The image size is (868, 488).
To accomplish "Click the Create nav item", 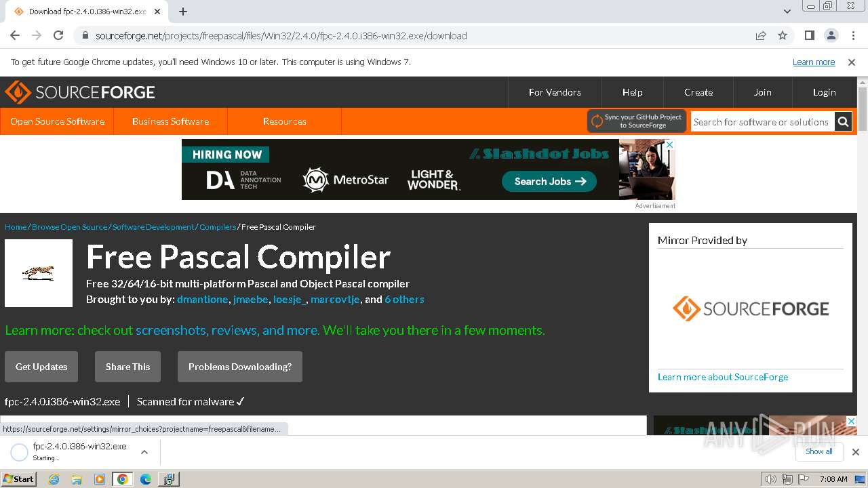I will (698, 92).
